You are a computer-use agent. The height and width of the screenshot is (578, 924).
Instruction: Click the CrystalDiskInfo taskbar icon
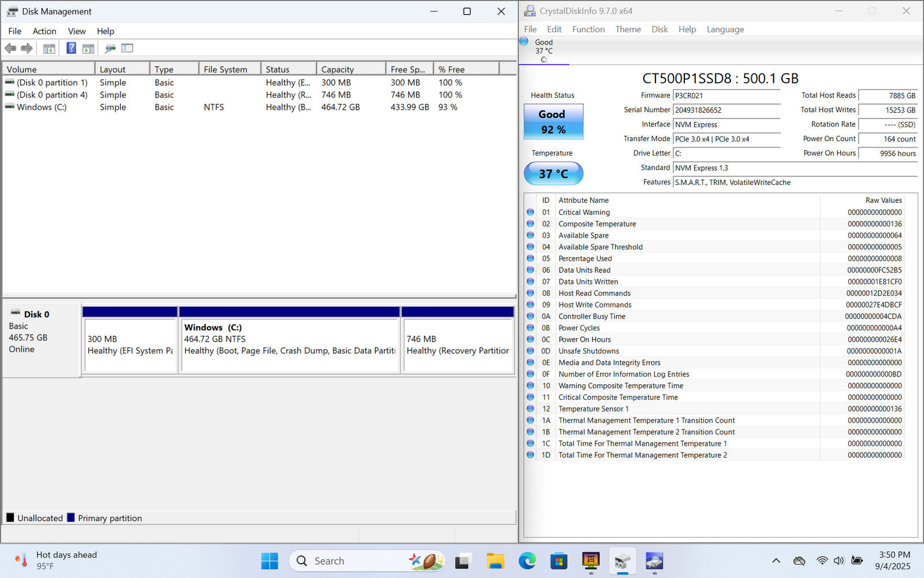[x=654, y=561]
